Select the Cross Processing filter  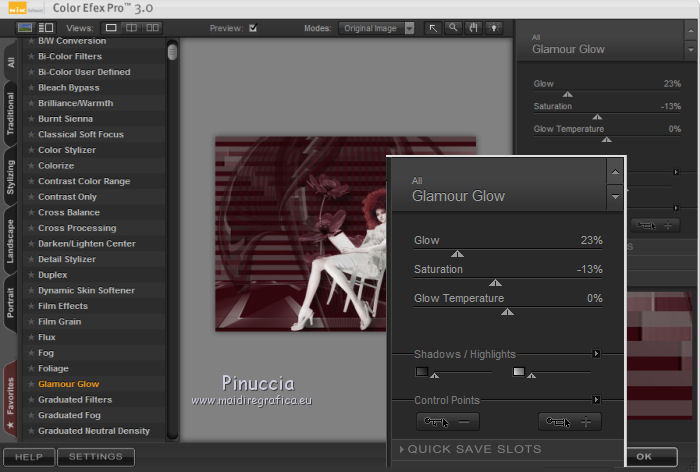pos(94,228)
